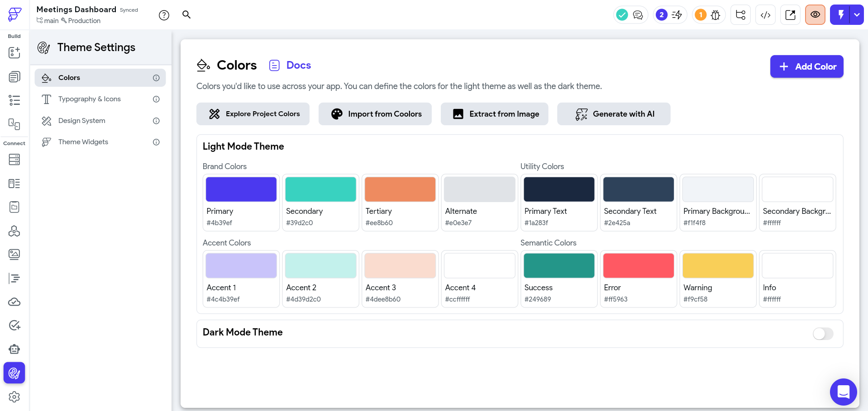Toggle the preview eye button
The height and width of the screenshot is (411, 868).
815,15
